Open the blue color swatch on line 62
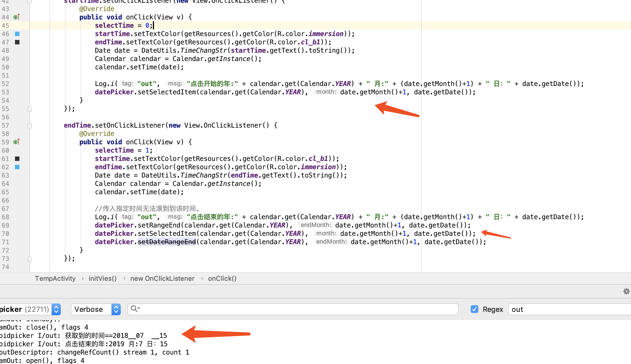 (17, 167)
